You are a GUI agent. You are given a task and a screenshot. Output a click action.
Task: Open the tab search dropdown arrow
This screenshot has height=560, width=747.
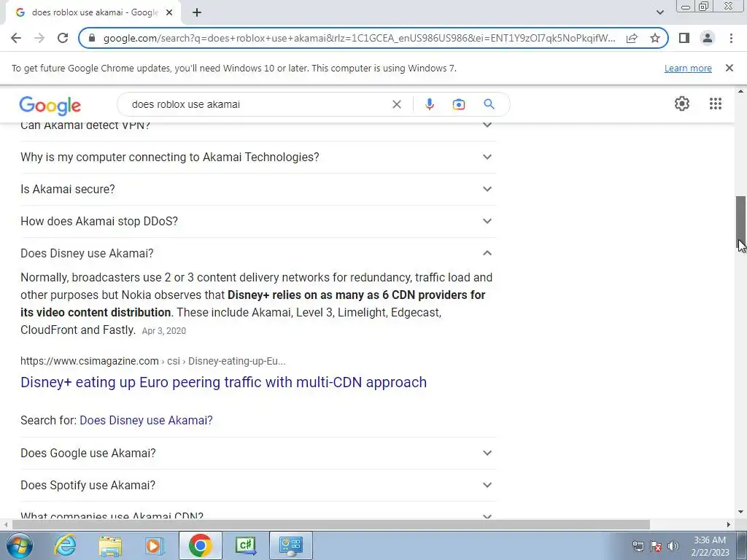pos(659,12)
